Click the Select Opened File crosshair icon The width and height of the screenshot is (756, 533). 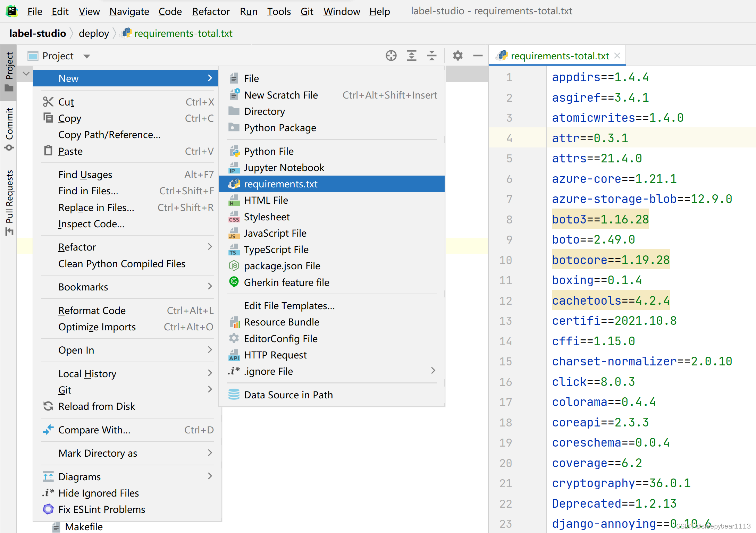point(391,56)
